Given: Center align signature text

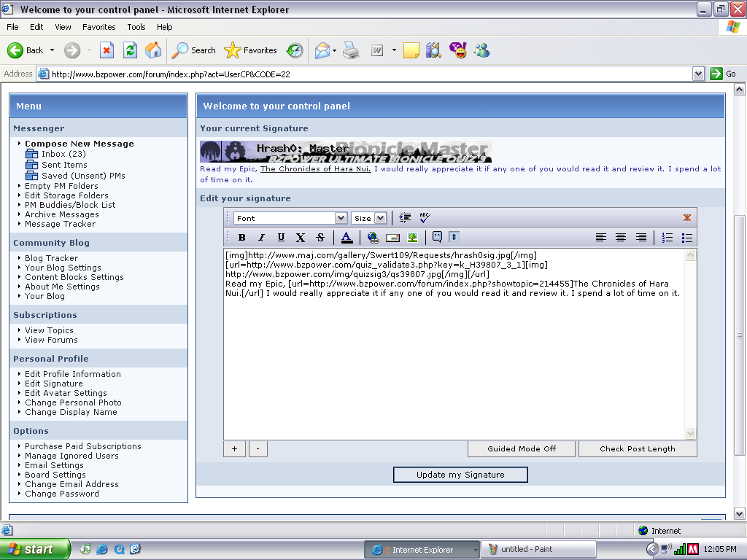Looking at the screenshot, I should pyautogui.click(x=621, y=237).
